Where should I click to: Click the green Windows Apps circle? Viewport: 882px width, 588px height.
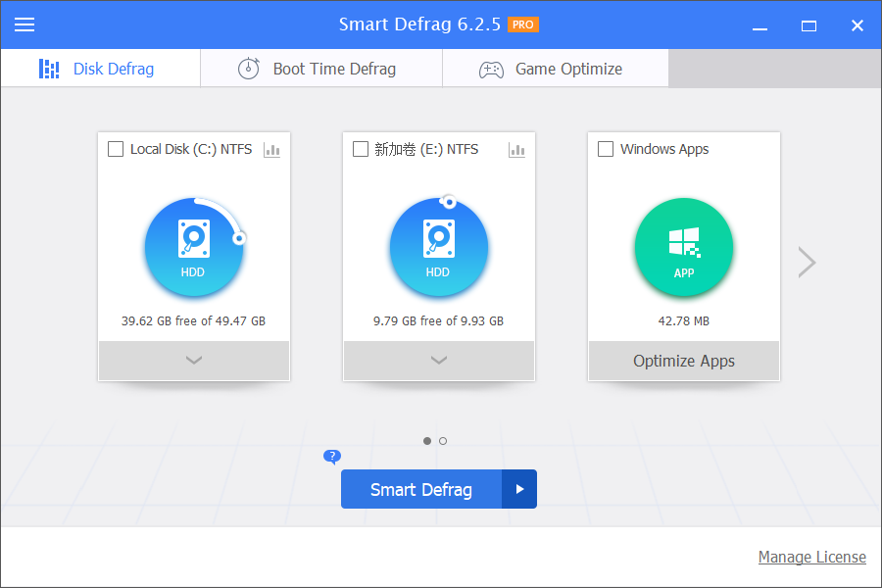[x=684, y=247]
